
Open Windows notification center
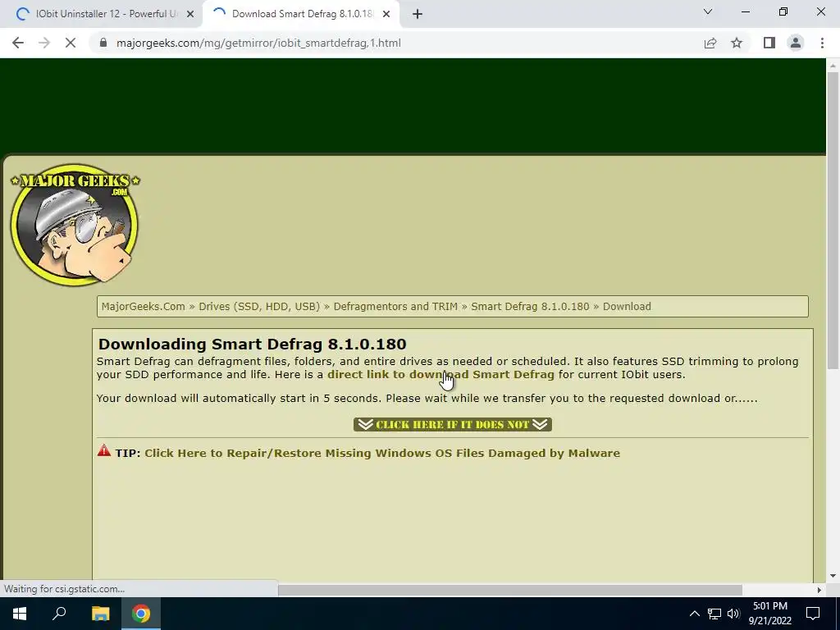point(813,614)
